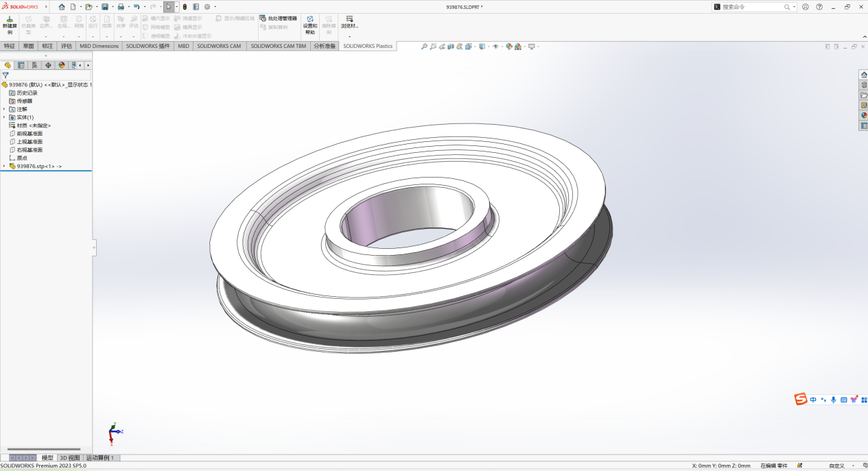
Task: Click the FeatureManager filter funnel icon
Action: [x=5, y=75]
